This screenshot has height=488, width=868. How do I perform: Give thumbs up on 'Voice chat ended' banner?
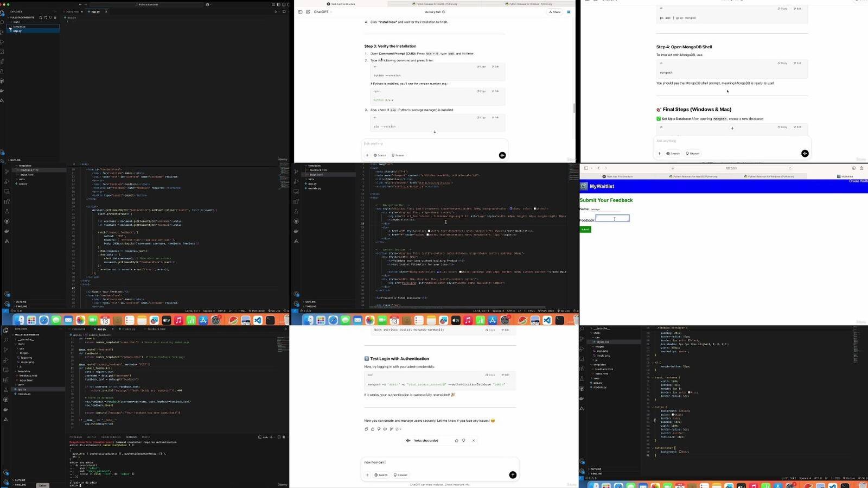pos(457,441)
